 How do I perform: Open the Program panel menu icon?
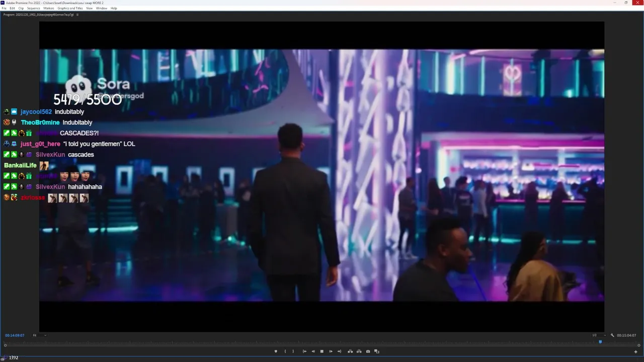click(x=77, y=15)
